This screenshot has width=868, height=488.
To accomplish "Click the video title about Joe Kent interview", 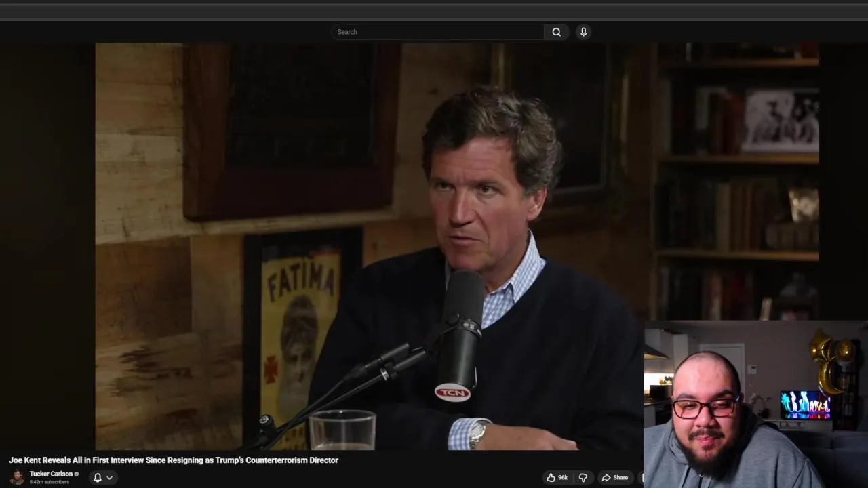I will pyautogui.click(x=174, y=460).
